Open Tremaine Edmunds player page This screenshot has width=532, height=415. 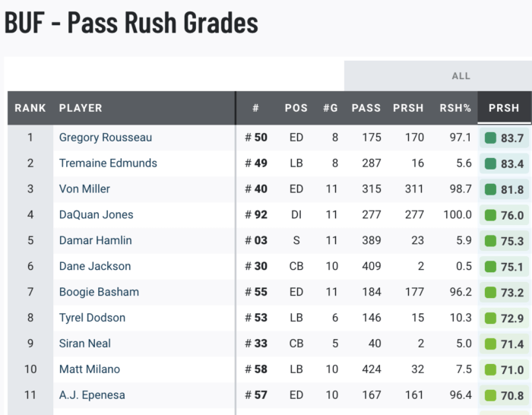coord(108,163)
